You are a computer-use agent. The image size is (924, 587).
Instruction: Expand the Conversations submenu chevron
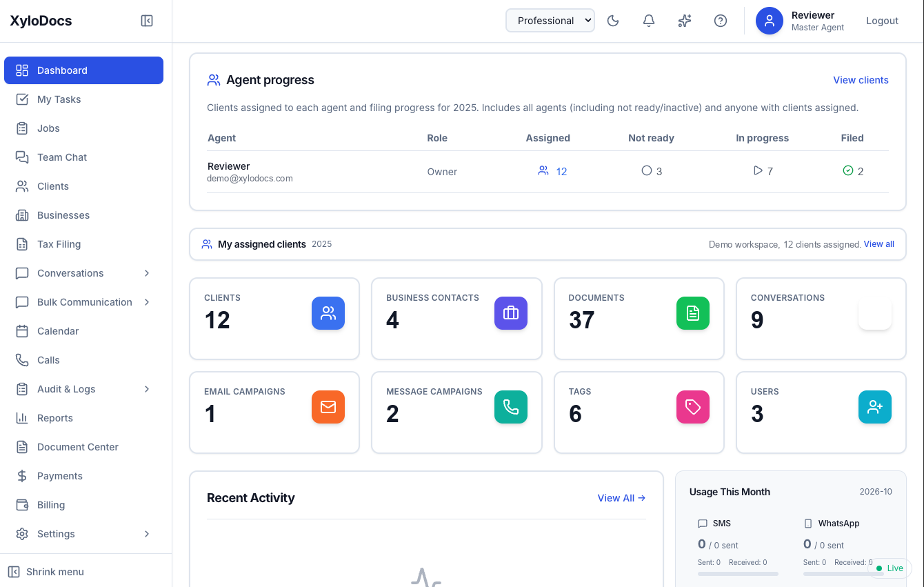click(147, 273)
